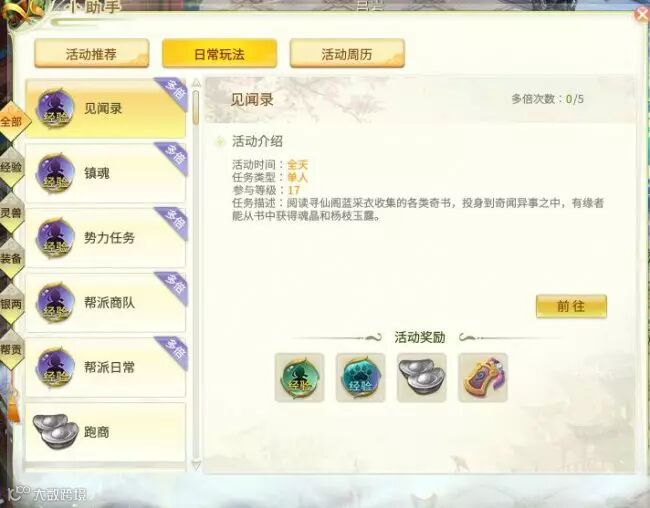650x508 pixels.
Task: Click the list scrollbar down arrow
Action: pyautogui.click(x=196, y=464)
